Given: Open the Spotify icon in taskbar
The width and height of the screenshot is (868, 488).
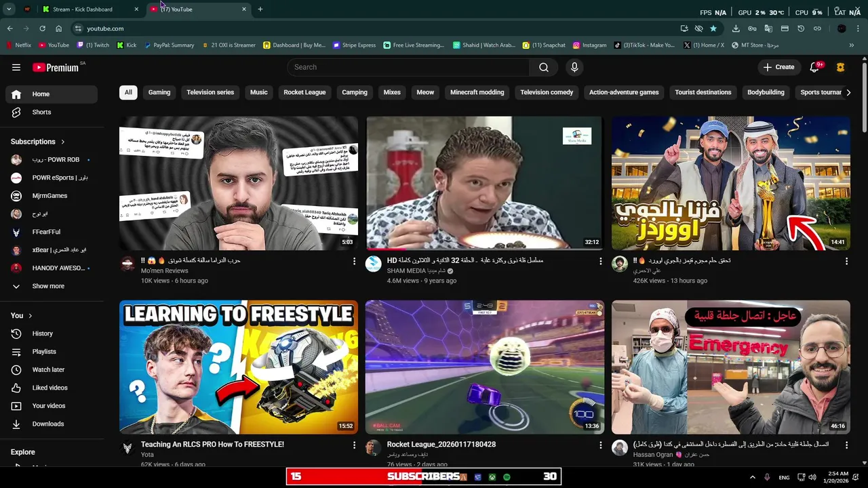Looking at the screenshot, I should (x=507, y=477).
